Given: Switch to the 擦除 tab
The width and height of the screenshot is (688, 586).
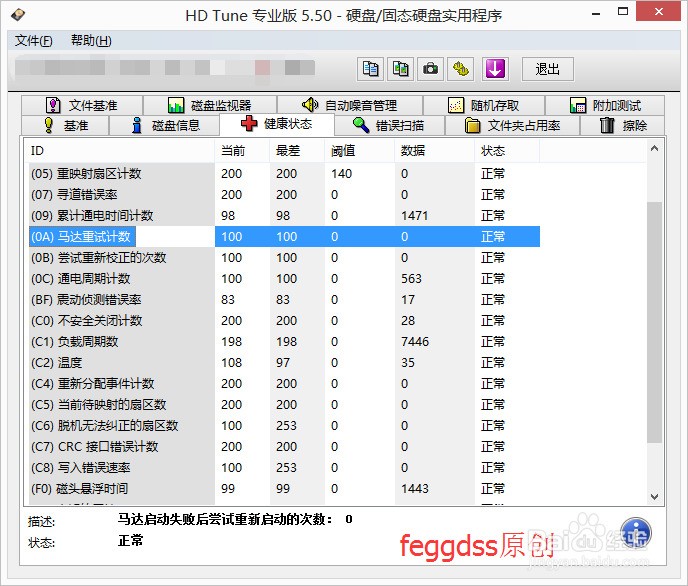Looking at the screenshot, I should [x=623, y=125].
